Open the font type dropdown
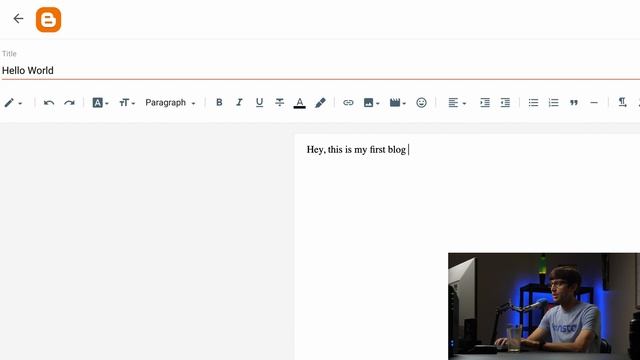The height and width of the screenshot is (360, 640). pos(100,102)
